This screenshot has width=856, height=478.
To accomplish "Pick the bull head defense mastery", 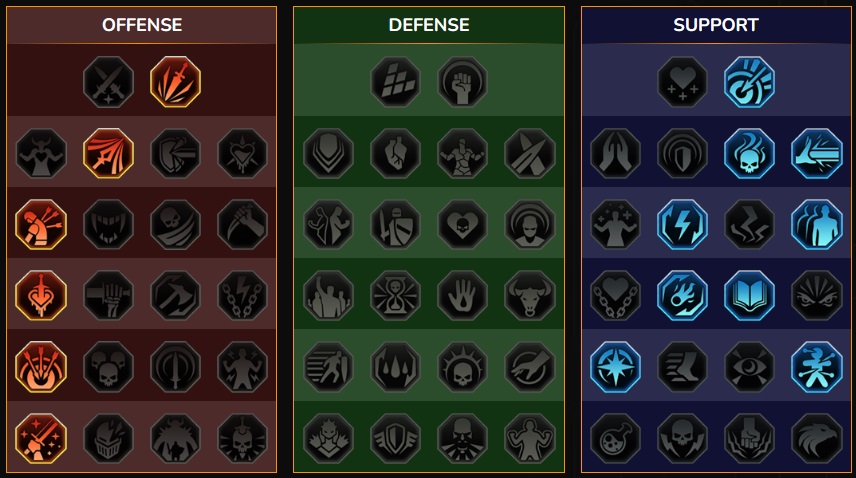I will click(x=529, y=295).
